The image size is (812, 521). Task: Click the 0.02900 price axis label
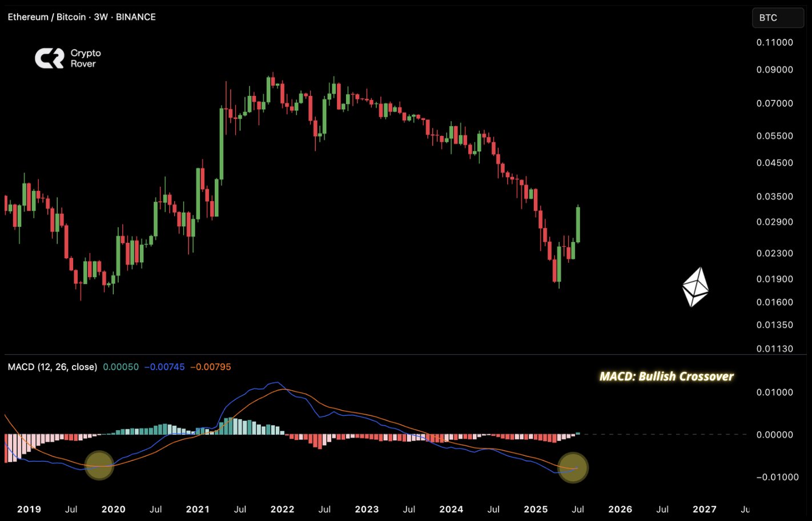tap(775, 222)
